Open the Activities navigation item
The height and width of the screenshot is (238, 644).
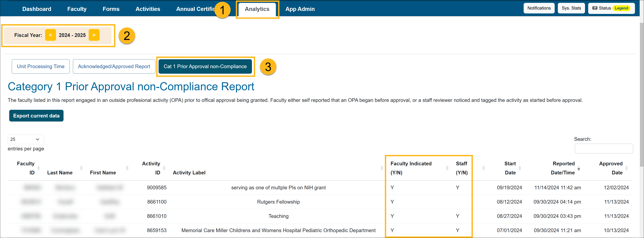(x=148, y=9)
